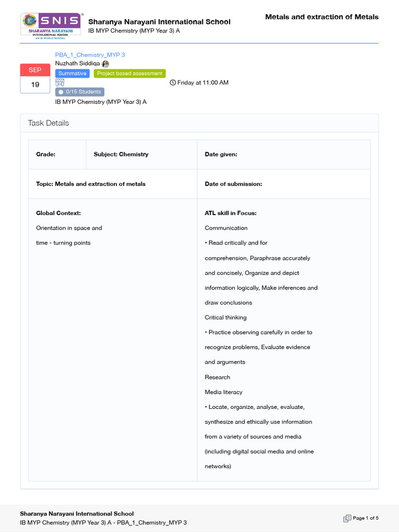Click the pages icon in footer

click(347, 518)
